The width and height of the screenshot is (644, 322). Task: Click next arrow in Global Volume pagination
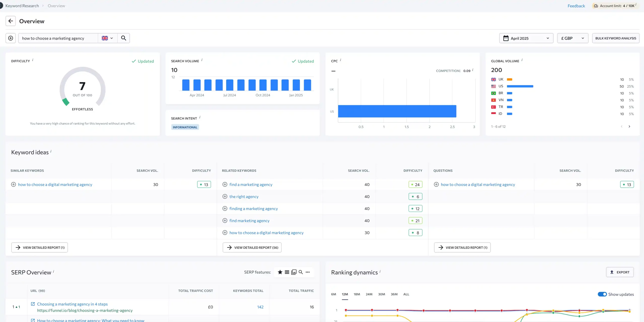tap(630, 126)
